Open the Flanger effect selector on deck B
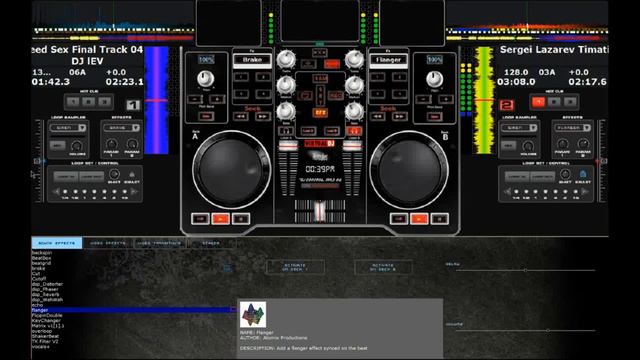This screenshot has width=640, height=360. pos(388,60)
